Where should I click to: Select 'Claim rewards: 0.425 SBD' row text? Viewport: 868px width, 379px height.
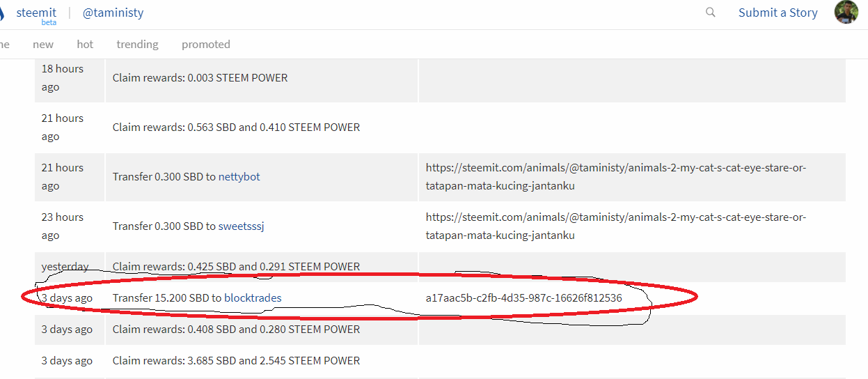coord(236,267)
